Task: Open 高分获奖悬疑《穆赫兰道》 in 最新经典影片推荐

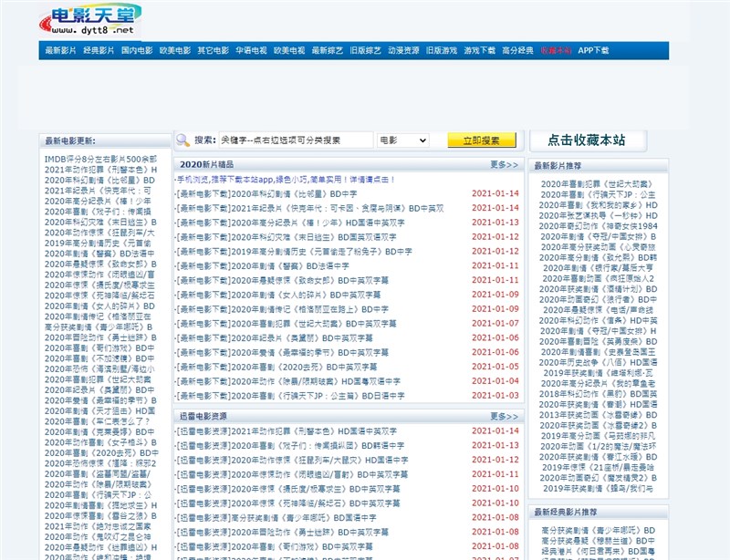Action: point(599,541)
